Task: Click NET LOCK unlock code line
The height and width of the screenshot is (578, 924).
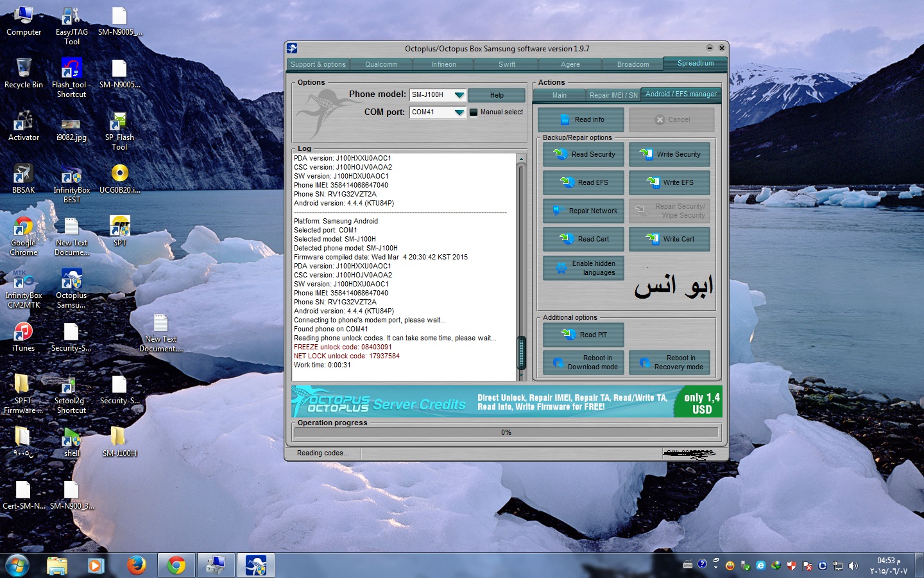Action: (x=346, y=356)
